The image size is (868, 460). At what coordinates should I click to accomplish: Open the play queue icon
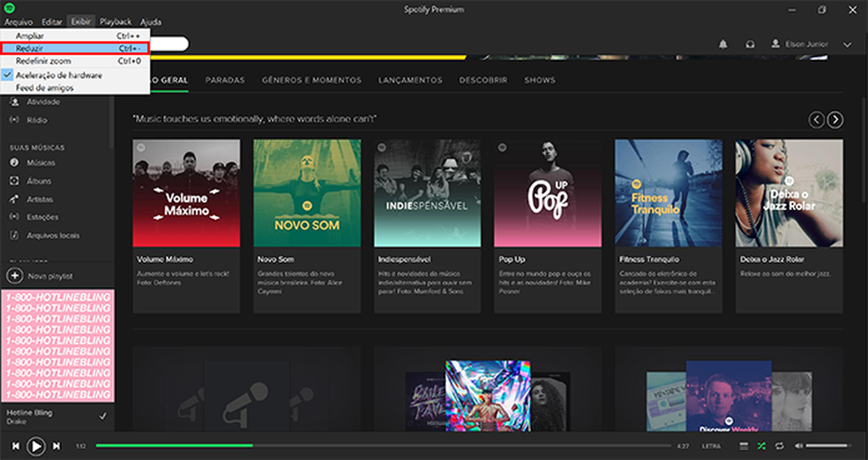pos(744,446)
